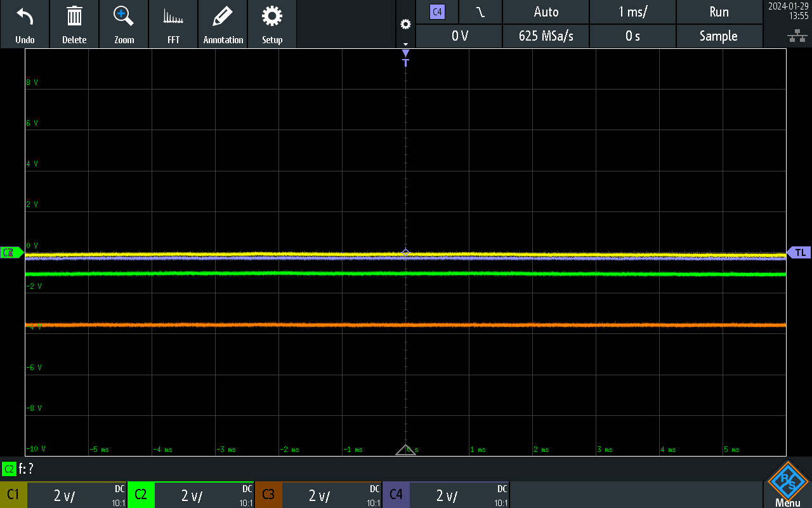
Task: Open the FFT spectrum function
Action: 173,16
